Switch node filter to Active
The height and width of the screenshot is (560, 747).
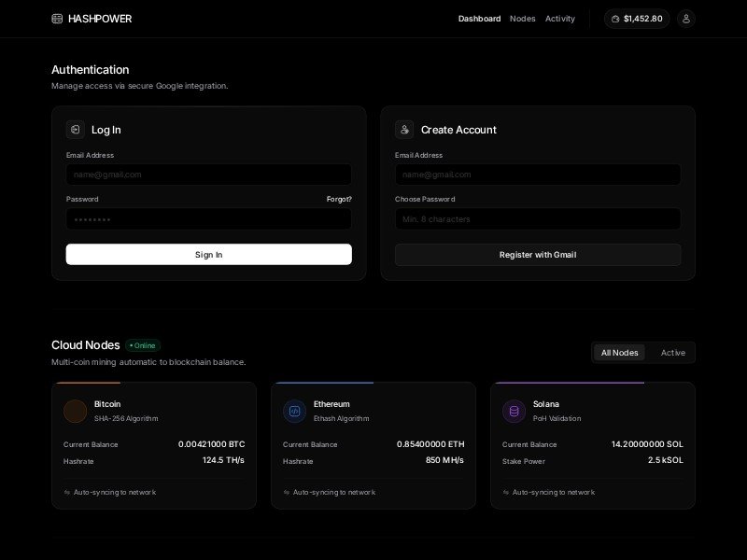pos(672,353)
